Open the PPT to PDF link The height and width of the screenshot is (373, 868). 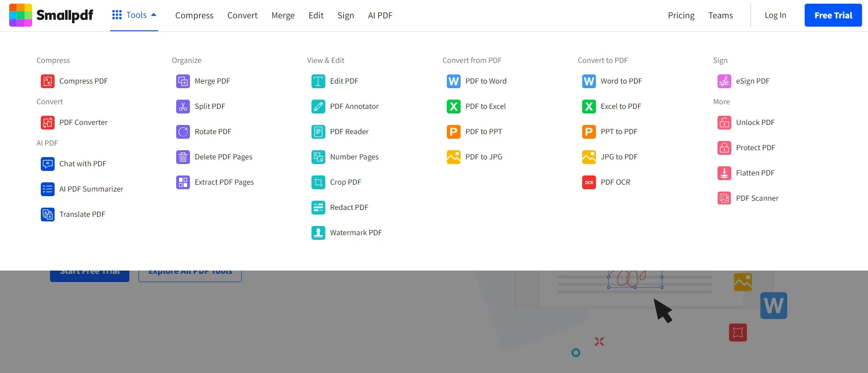pos(619,132)
